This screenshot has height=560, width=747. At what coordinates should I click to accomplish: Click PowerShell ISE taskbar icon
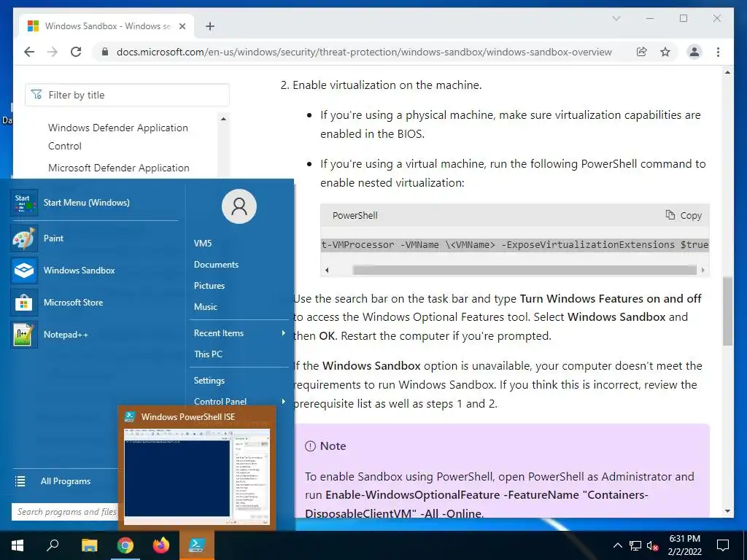197,545
